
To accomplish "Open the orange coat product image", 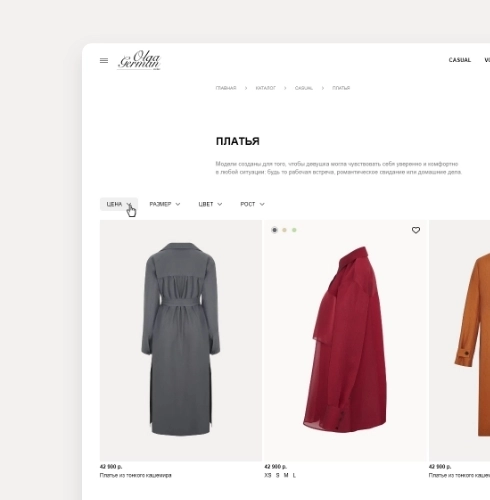I will pos(459,341).
